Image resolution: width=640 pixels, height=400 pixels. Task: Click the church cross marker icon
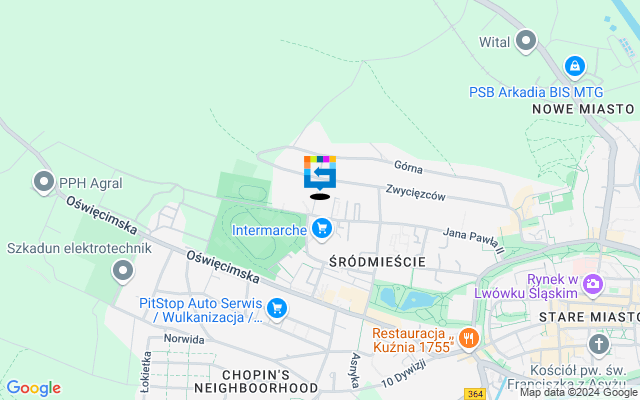599,344
